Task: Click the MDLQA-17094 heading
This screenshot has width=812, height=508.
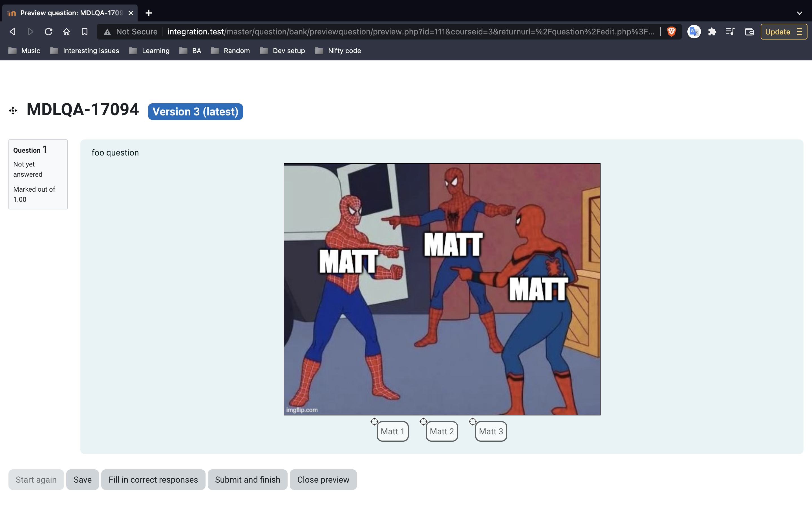Action: tap(83, 110)
